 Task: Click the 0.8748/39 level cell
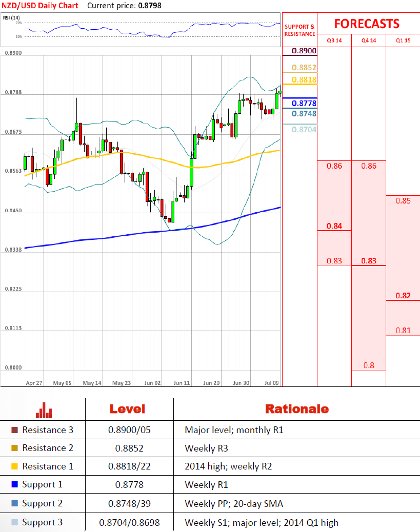(129, 504)
